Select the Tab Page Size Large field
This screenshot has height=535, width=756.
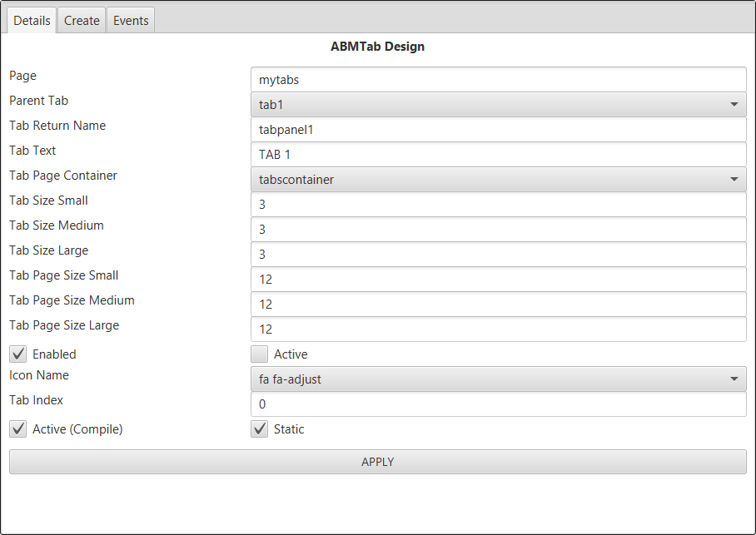coord(498,329)
